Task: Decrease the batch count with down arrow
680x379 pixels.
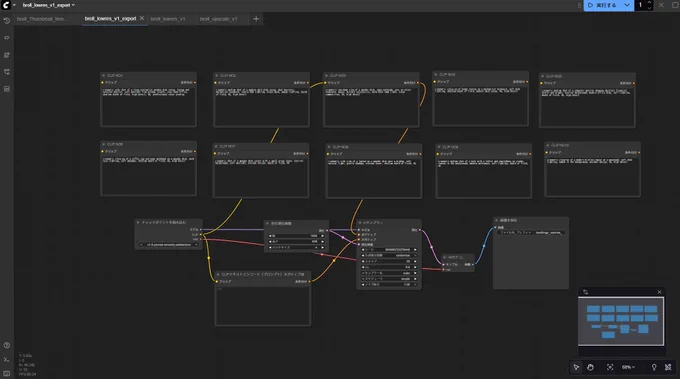Action: (649, 7)
